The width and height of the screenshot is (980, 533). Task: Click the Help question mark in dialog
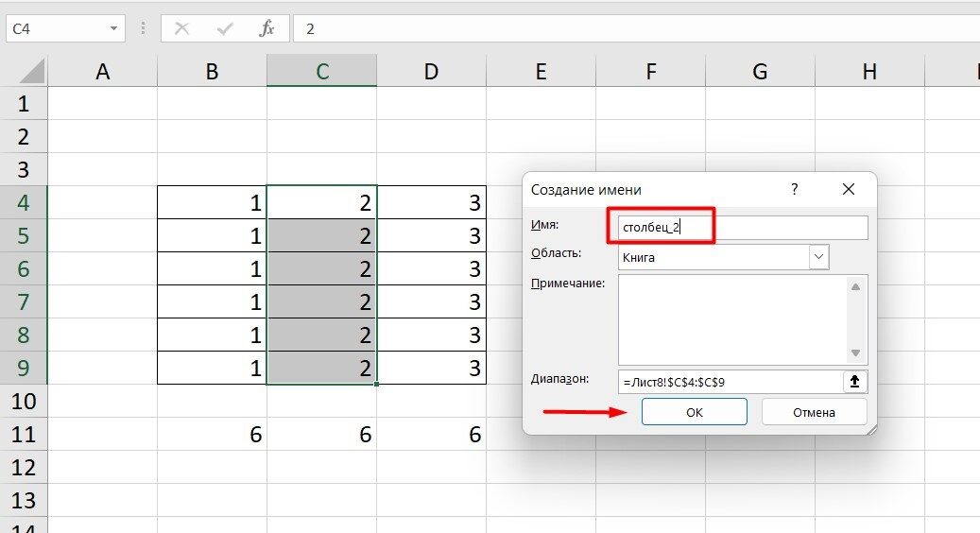794,189
